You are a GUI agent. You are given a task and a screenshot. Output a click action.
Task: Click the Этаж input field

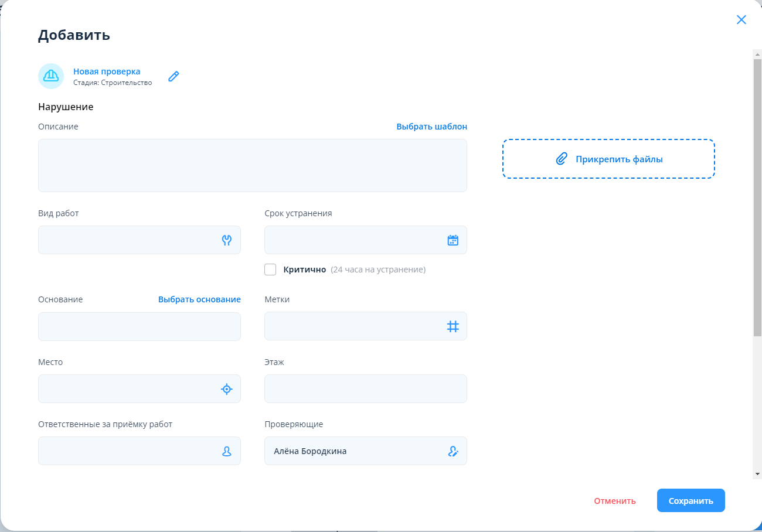click(365, 389)
